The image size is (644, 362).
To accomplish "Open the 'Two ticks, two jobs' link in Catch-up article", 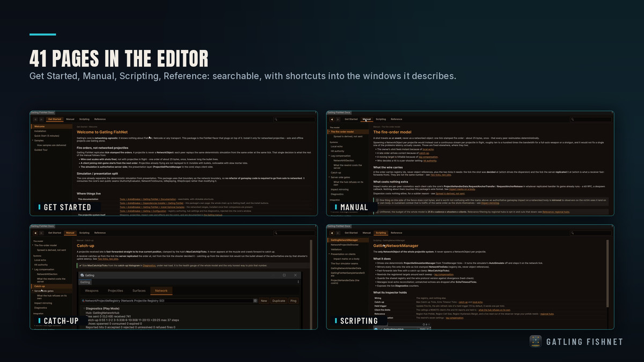I will click(109, 259).
